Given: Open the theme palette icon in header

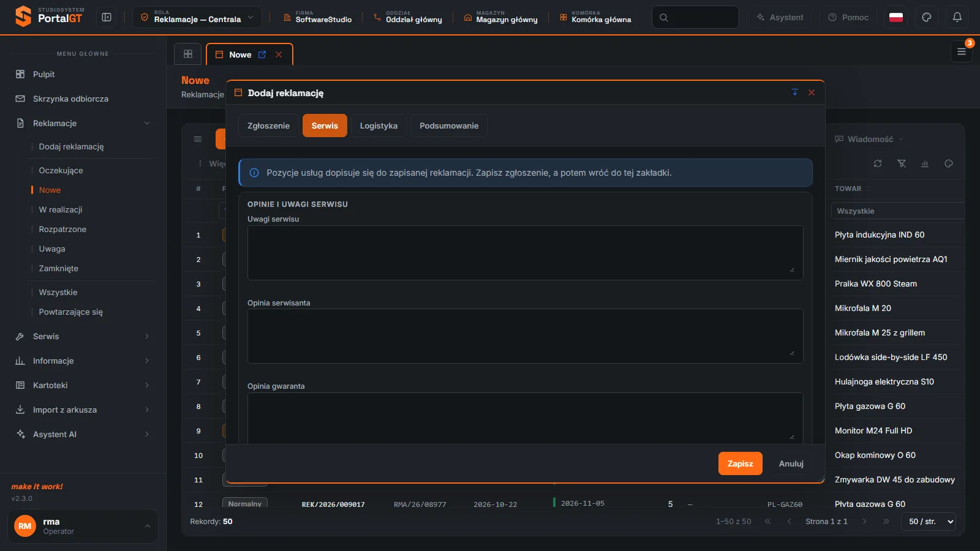Looking at the screenshot, I should click(927, 17).
